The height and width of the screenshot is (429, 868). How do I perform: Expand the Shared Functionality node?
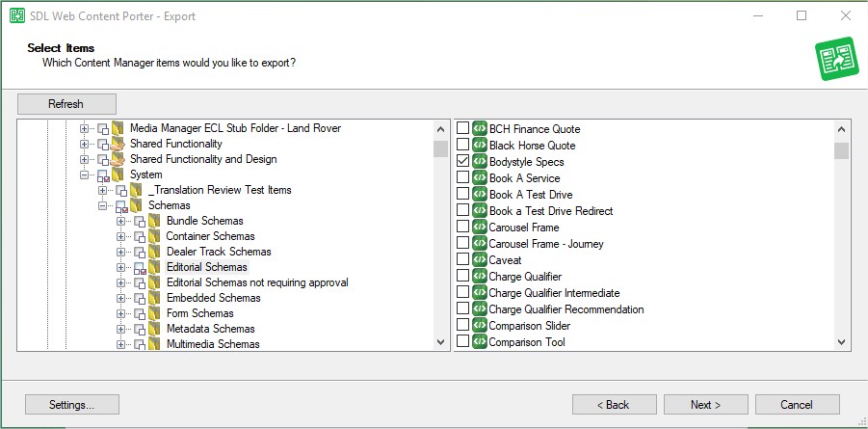tap(84, 144)
